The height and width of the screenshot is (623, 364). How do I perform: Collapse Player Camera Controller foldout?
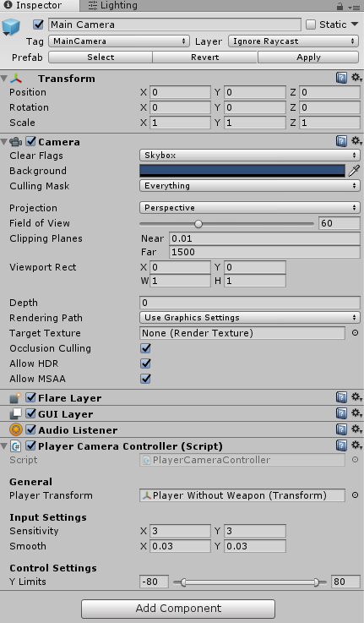[x=4, y=445]
